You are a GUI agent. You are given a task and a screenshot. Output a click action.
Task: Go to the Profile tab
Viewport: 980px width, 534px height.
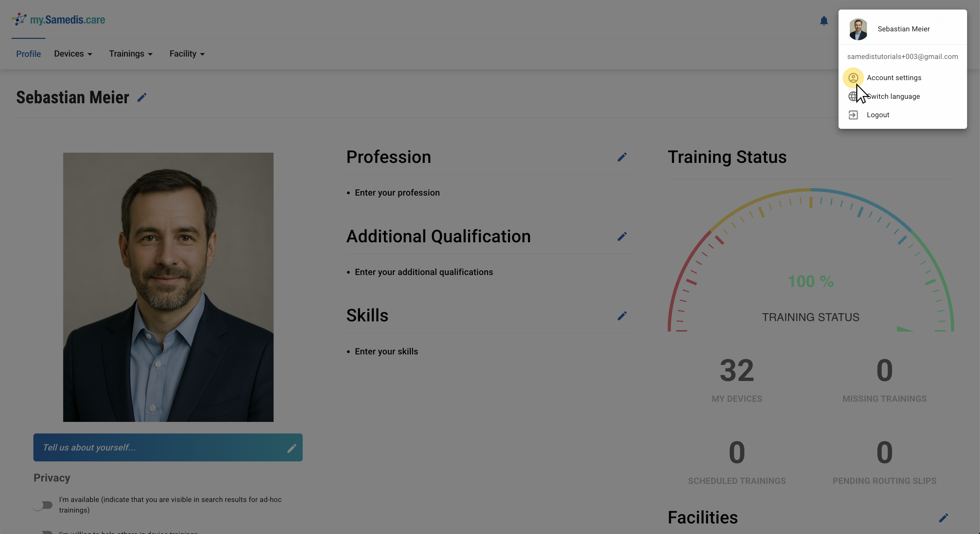coord(28,54)
